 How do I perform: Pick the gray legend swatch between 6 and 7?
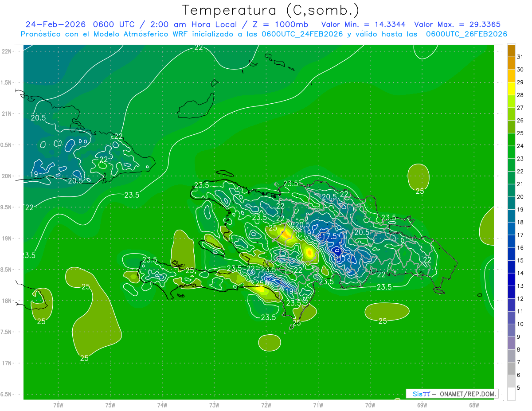tap(511, 369)
